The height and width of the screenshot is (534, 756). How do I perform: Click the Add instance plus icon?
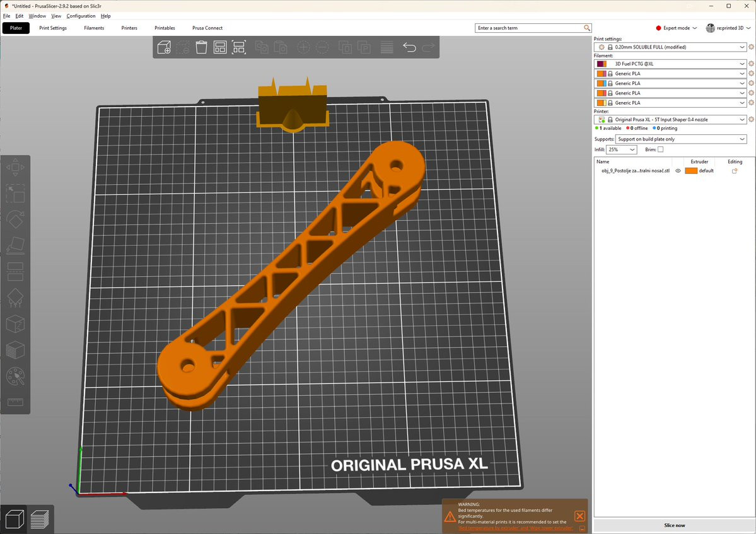303,47
